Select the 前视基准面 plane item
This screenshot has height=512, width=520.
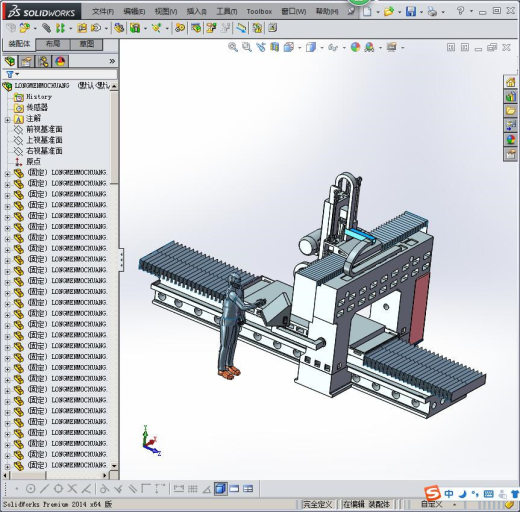[44, 129]
